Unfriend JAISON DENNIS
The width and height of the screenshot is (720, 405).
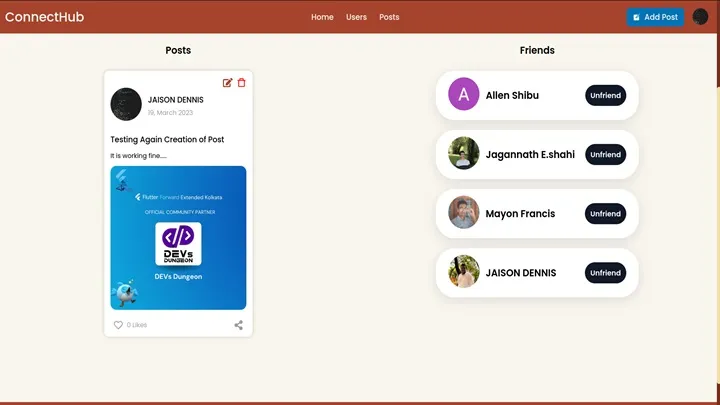[605, 272]
